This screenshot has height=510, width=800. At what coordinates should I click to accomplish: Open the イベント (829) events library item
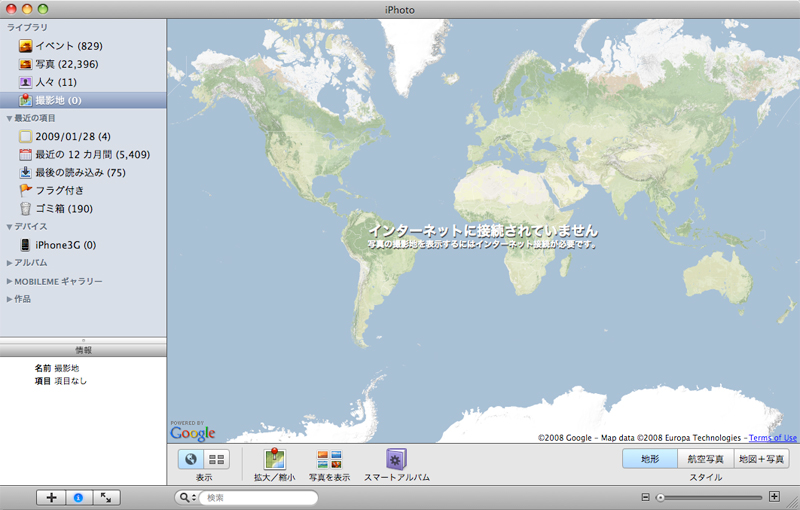pyautogui.click(x=83, y=46)
